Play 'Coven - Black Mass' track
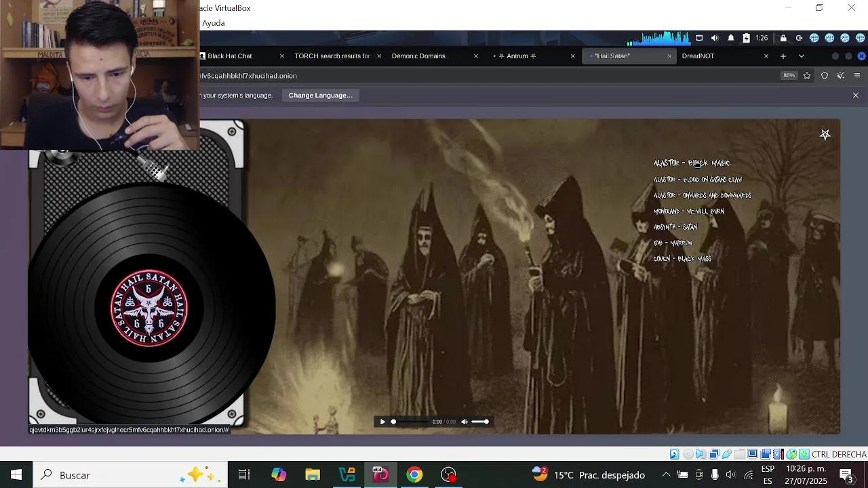The height and width of the screenshot is (488, 868). click(682, 259)
